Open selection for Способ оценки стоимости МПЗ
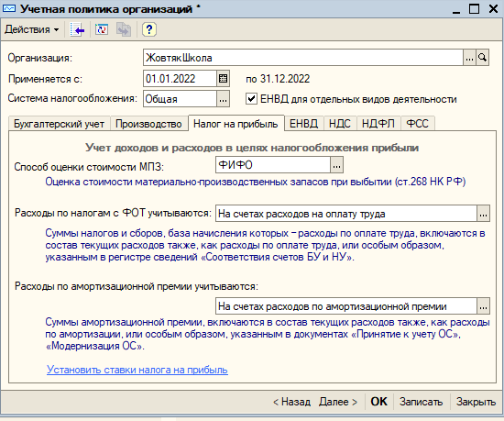This screenshot has width=504, height=421. 336,165
